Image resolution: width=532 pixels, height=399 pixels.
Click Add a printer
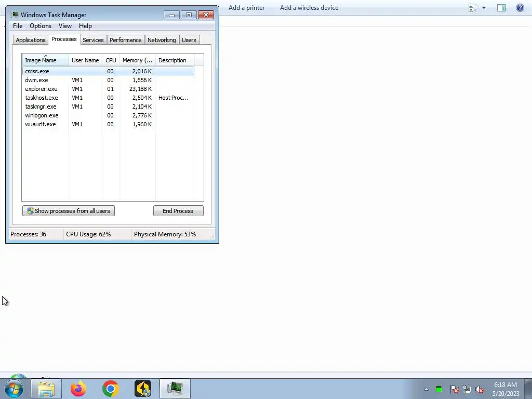pyautogui.click(x=246, y=8)
